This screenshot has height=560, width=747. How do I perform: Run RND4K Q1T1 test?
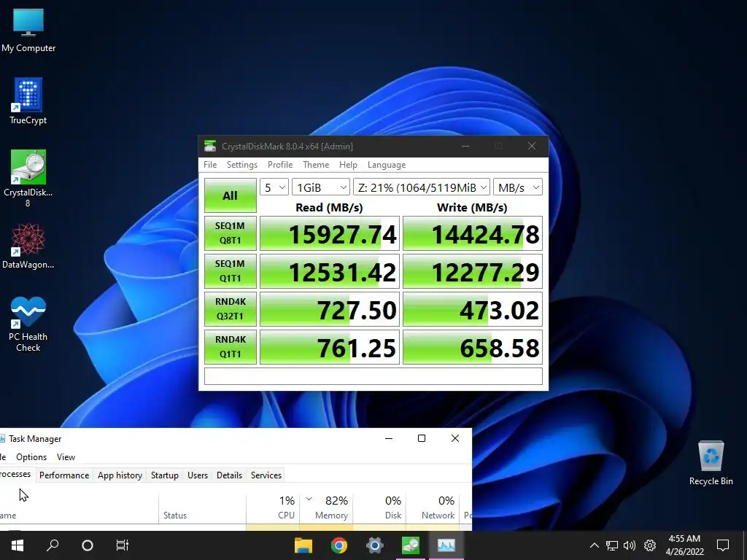coord(230,346)
